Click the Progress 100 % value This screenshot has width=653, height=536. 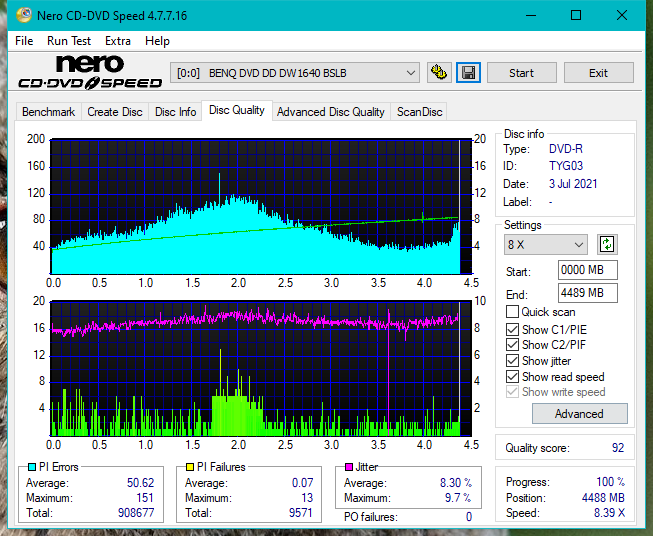click(x=611, y=481)
